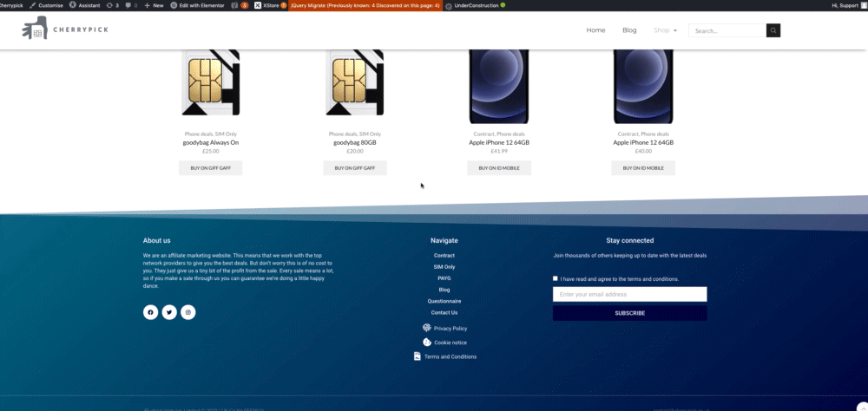
Task: Open the Apple iPhone 12 64GB title priced £40.00
Action: tap(643, 142)
